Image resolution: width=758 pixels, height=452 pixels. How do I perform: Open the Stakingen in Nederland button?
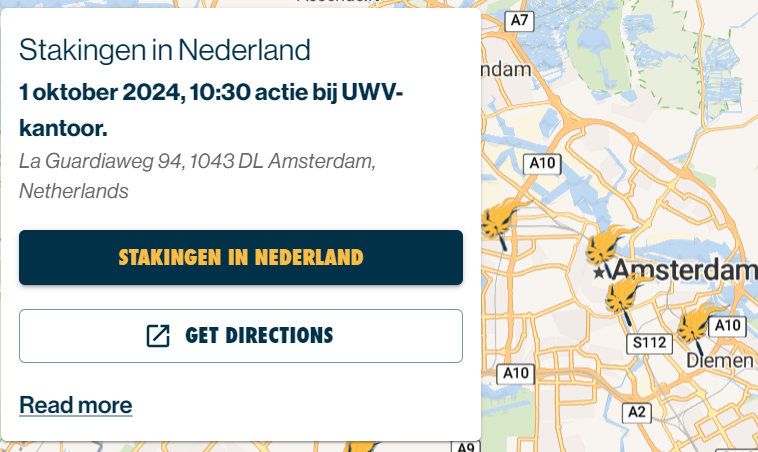[x=241, y=257]
